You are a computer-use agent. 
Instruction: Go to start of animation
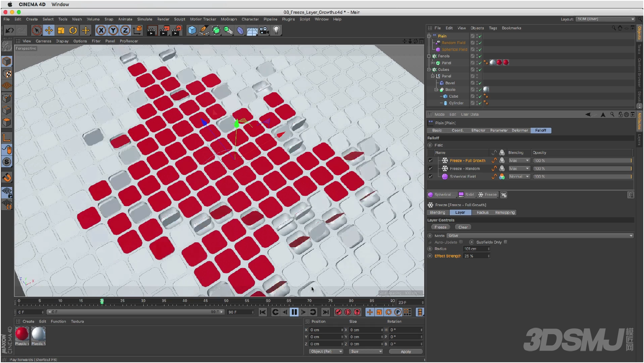click(x=262, y=312)
